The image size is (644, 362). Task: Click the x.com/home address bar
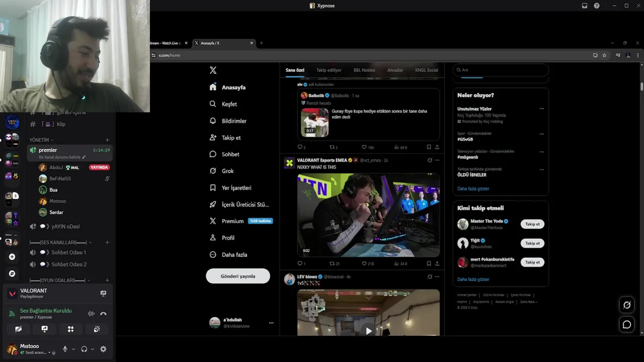370,55
